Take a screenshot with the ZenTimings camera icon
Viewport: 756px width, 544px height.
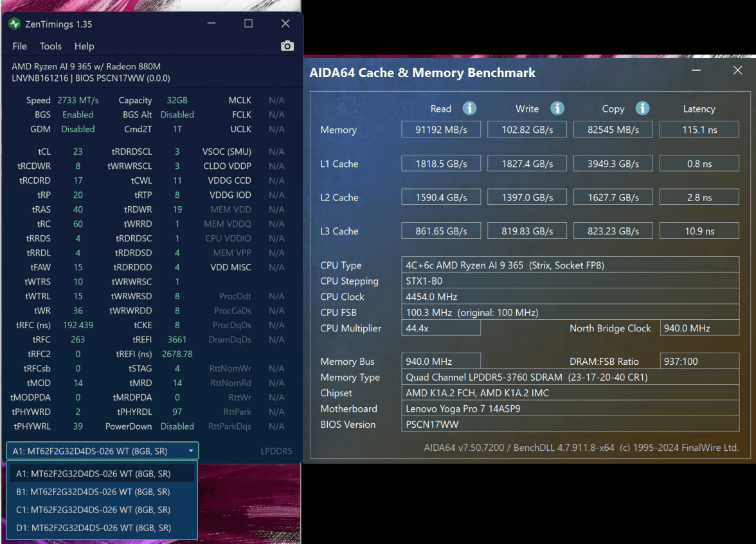coord(287,46)
